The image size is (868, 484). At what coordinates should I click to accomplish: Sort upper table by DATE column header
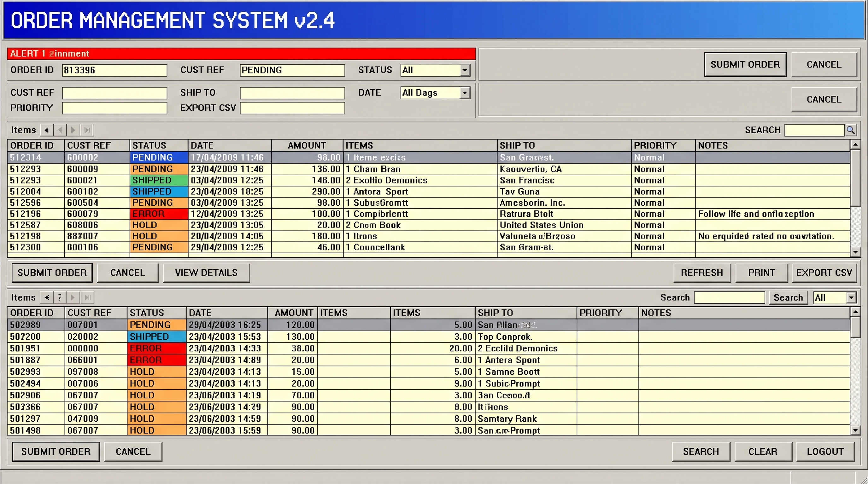point(230,145)
